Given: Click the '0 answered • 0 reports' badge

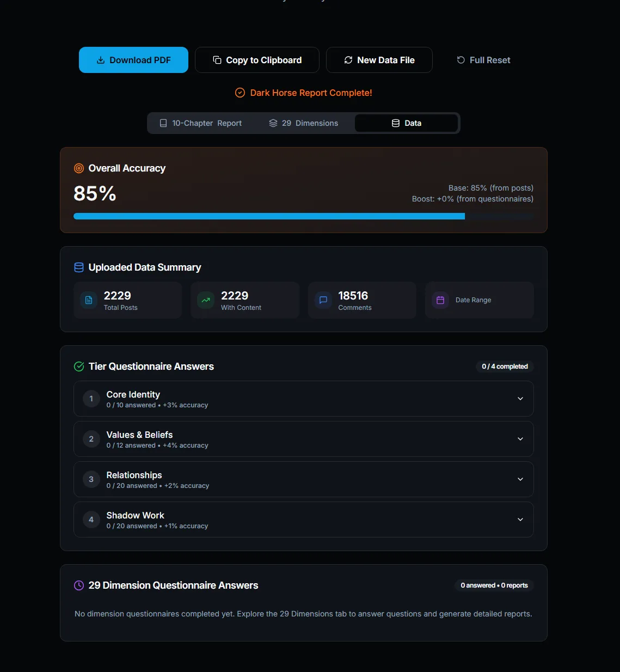Looking at the screenshot, I should click(494, 585).
